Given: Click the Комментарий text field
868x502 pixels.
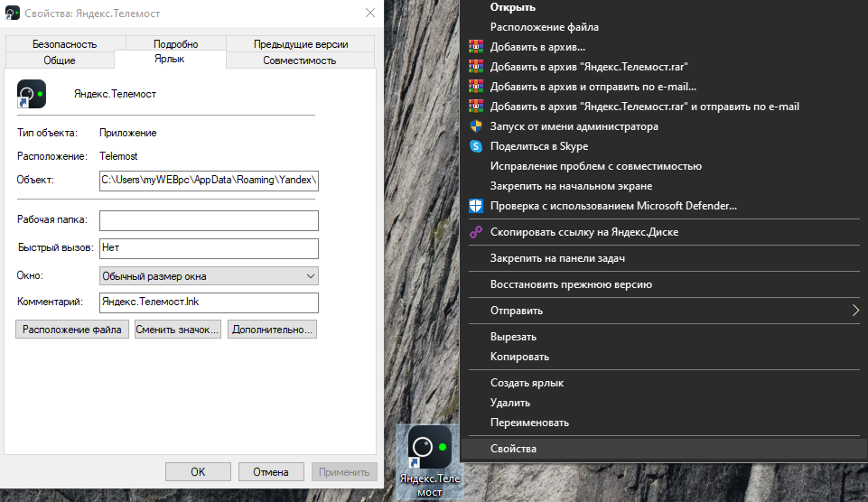Looking at the screenshot, I should pos(209,302).
